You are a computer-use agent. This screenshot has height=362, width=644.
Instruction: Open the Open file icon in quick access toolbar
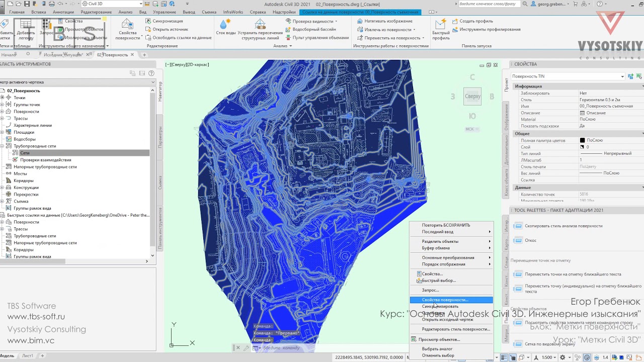click(19, 4)
